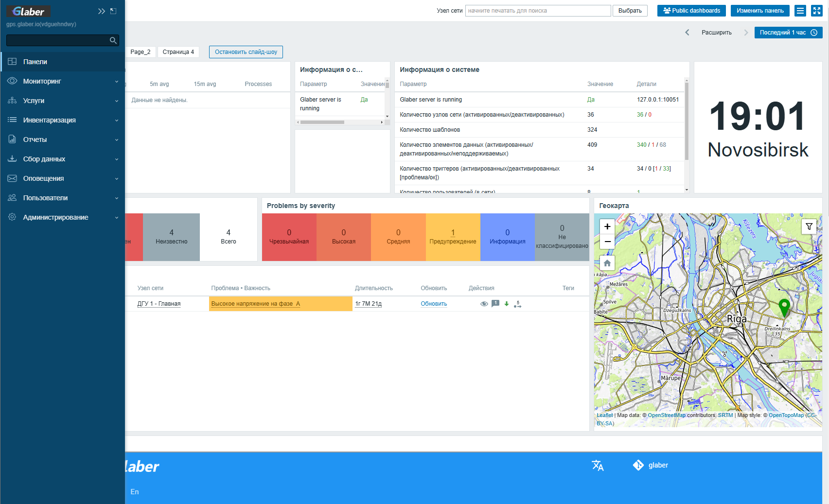Open Public dashboards
Image resolution: width=829 pixels, height=504 pixels.
(691, 11)
